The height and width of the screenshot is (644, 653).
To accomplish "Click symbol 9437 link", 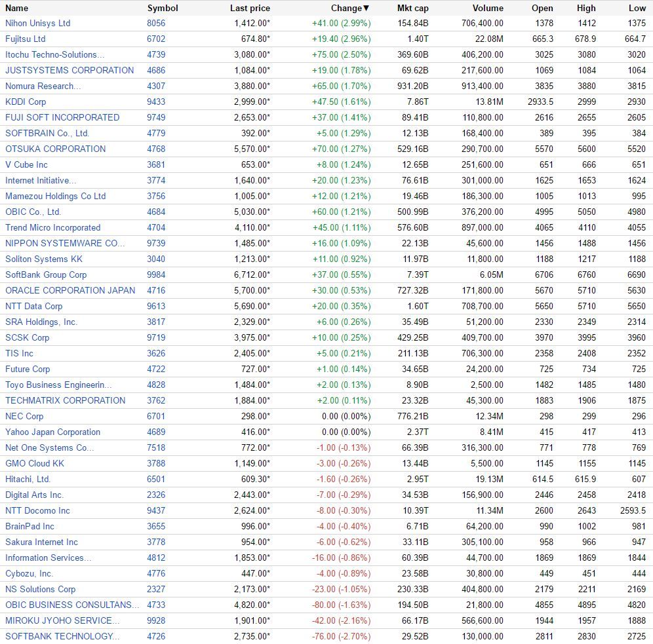I will [156, 511].
